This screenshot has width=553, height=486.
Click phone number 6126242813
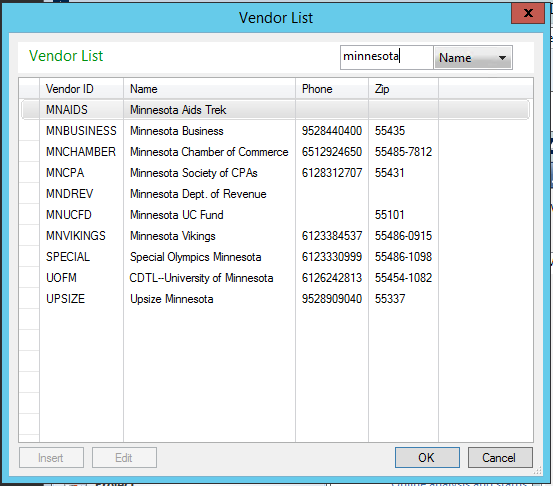coord(332,278)
